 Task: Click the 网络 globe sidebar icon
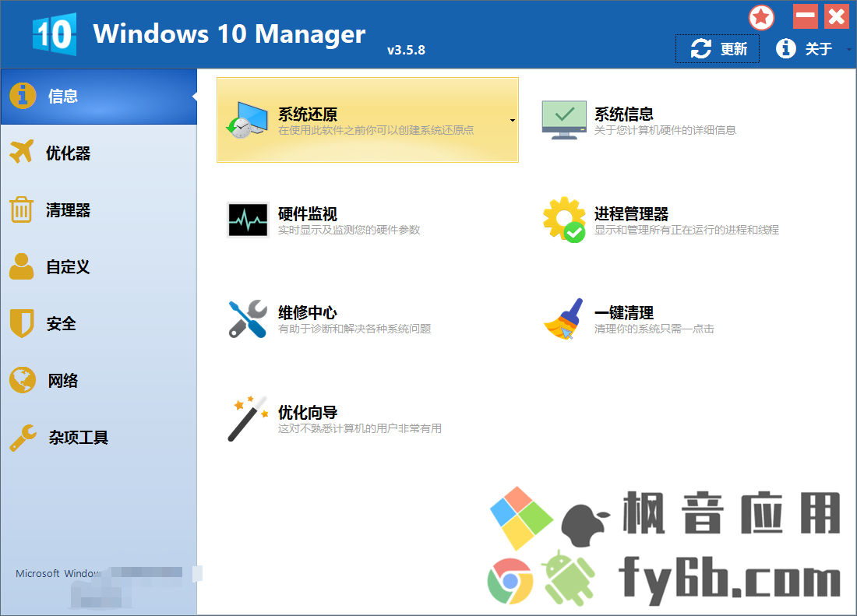coord(23,380)
